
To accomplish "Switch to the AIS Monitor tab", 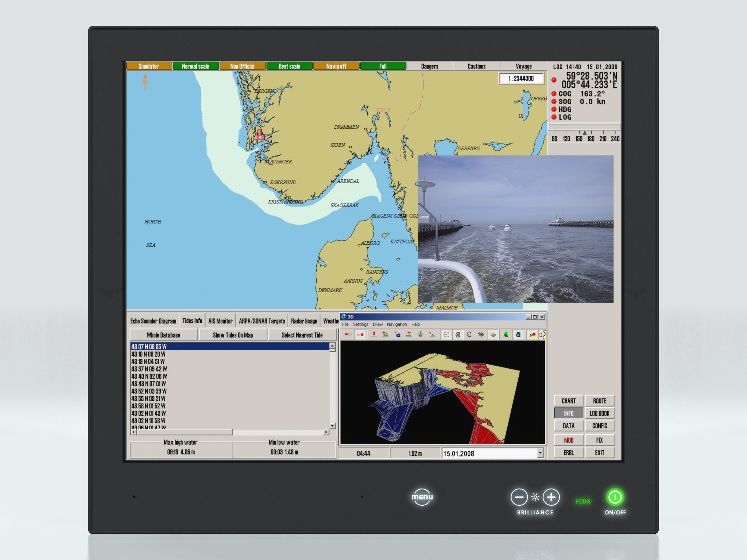I will tap(220, 321).
